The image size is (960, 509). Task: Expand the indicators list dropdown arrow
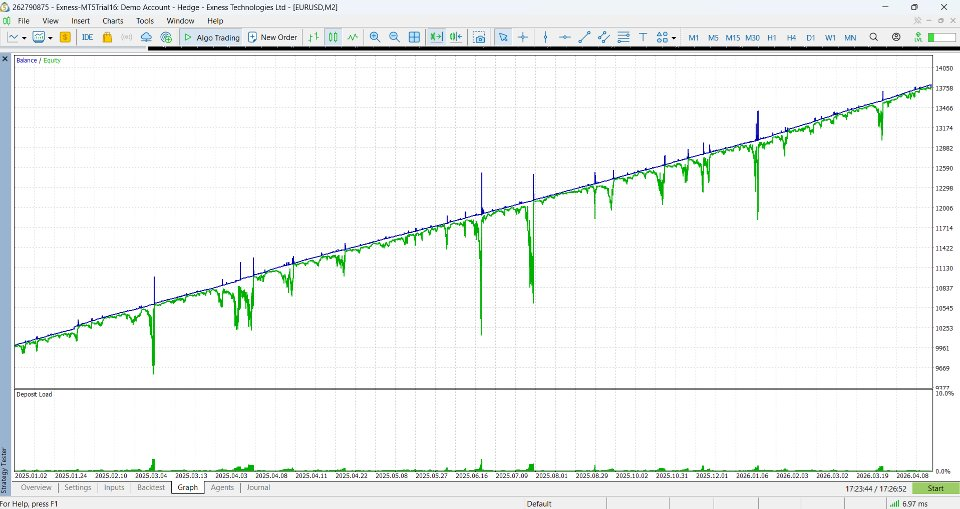(x=50, y=38)
